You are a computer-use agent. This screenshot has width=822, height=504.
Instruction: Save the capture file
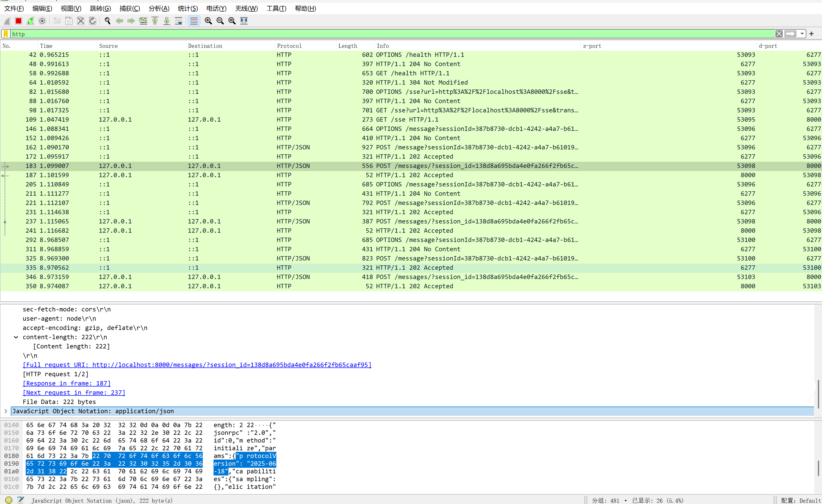click(x=69, y=21)
